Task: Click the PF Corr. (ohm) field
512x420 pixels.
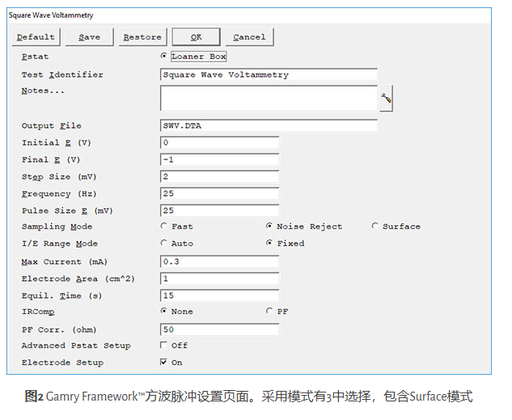Action: [219, 329]
